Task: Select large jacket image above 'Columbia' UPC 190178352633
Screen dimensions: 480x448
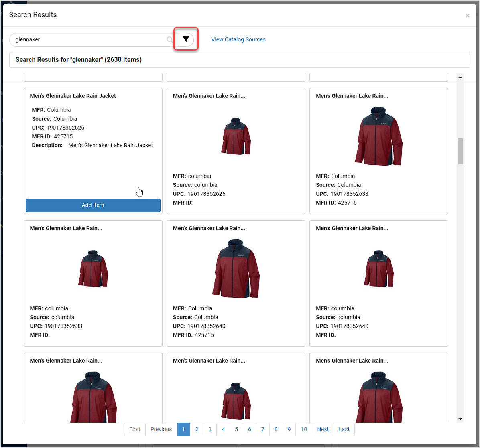Action: coord(379,136)
